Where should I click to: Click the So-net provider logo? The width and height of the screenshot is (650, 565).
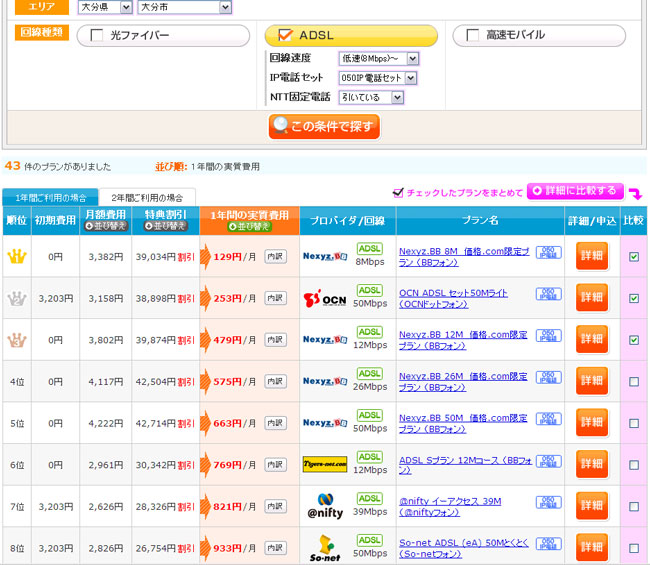(x=325, y=548)
